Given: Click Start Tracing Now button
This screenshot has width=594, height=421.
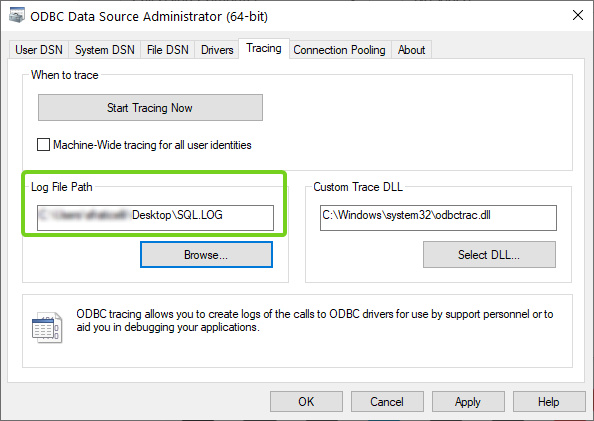Looking at the screenshot, I should (x=150, y=108).
